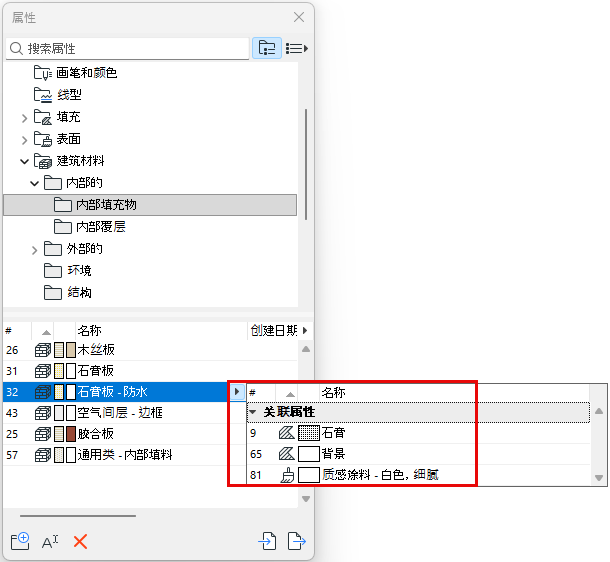Create a new folder with the folder-plus icon

(20, 541)
